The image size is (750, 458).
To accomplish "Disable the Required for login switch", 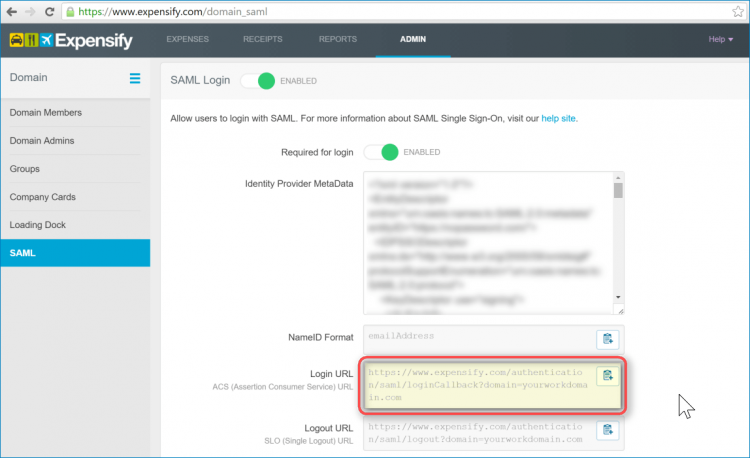I will tap(381, 152).
